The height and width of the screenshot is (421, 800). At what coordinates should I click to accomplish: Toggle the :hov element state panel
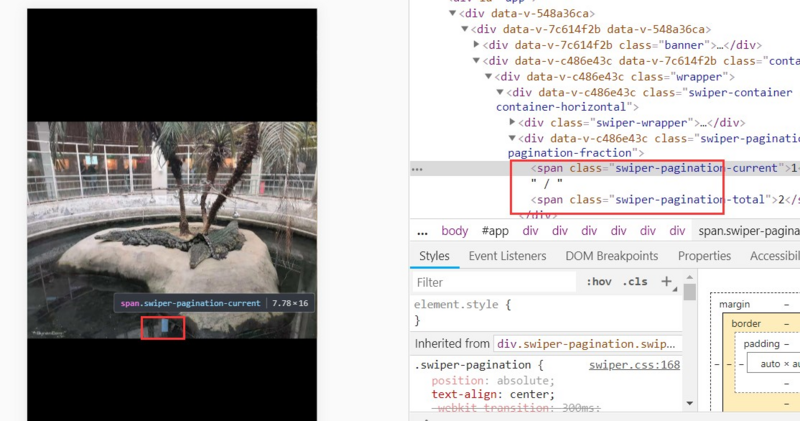pyautogui.click(x=598, y=282)
